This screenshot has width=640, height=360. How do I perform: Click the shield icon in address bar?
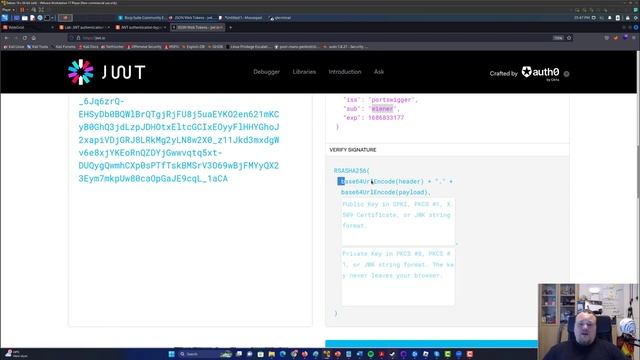click(72, 38)
